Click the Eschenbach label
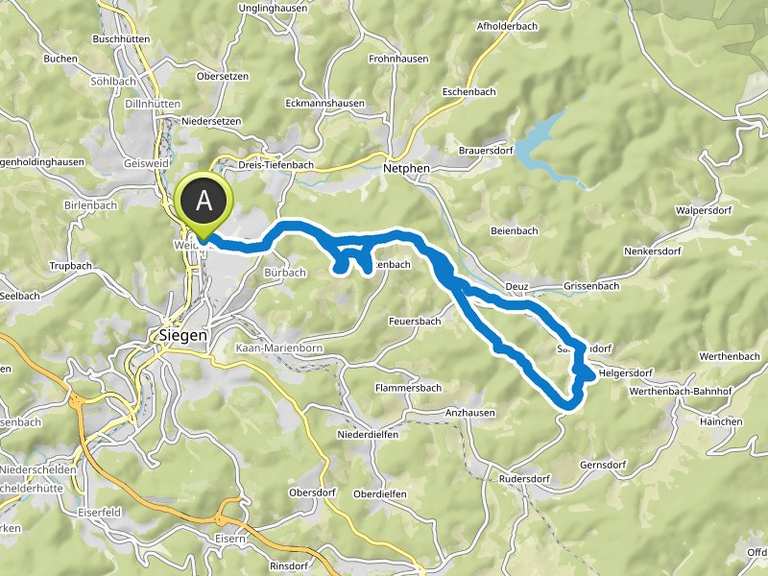Image resolution: width=768 pixels, height=576 pixels. click(469, 92)
